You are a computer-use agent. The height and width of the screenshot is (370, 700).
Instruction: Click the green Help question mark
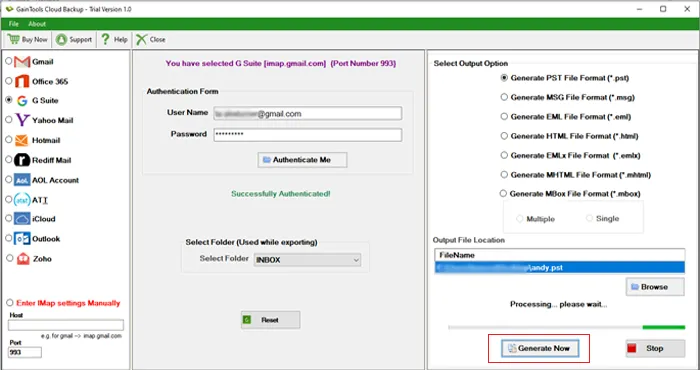[x=105, y=39]
